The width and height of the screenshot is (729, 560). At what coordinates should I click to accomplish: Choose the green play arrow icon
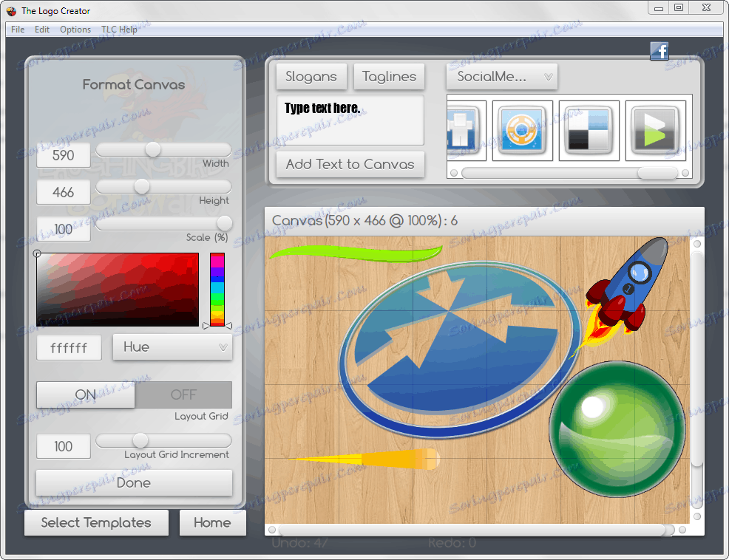(655, 130)
